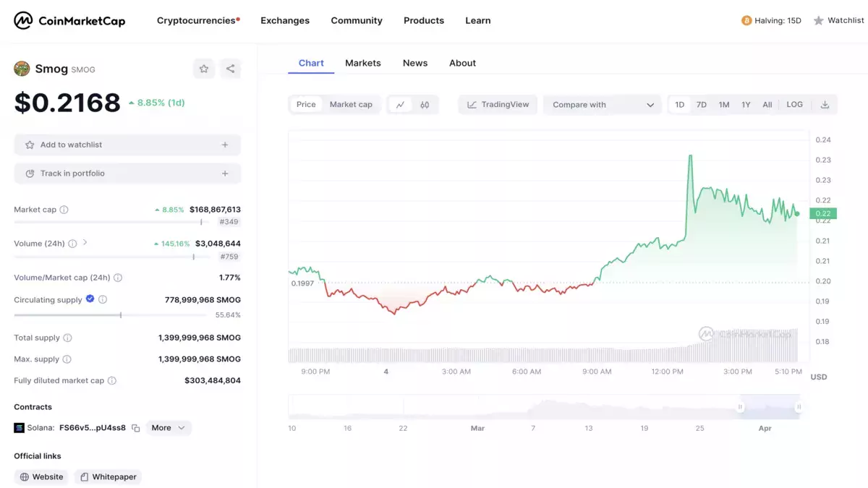The height and width of the screenshot is (488, 868).
Task: Click the verified circulating supply badge
Action: 90,299
